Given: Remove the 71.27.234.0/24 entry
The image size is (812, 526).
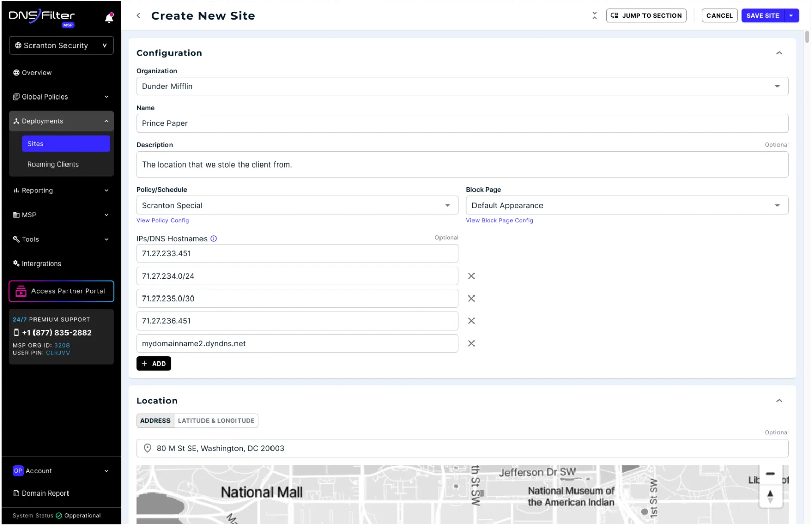Looking at the screenshot, I should pos(471,276).
